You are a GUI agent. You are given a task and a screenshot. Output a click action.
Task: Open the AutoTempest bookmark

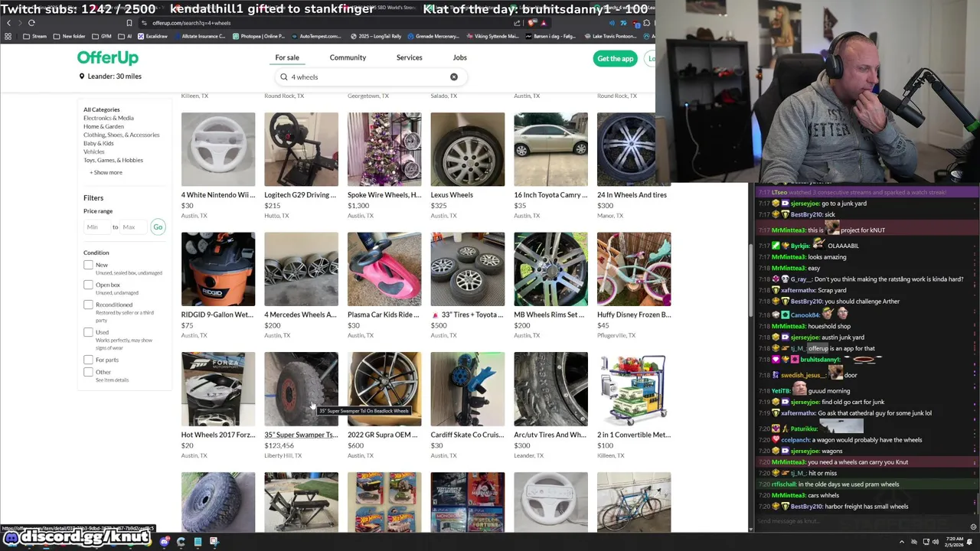pos(317,36)
